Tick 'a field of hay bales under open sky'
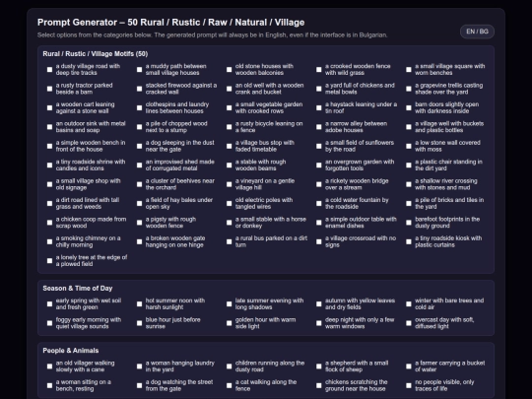The height and width of the screenshot is (399, 532). (140, 204)
